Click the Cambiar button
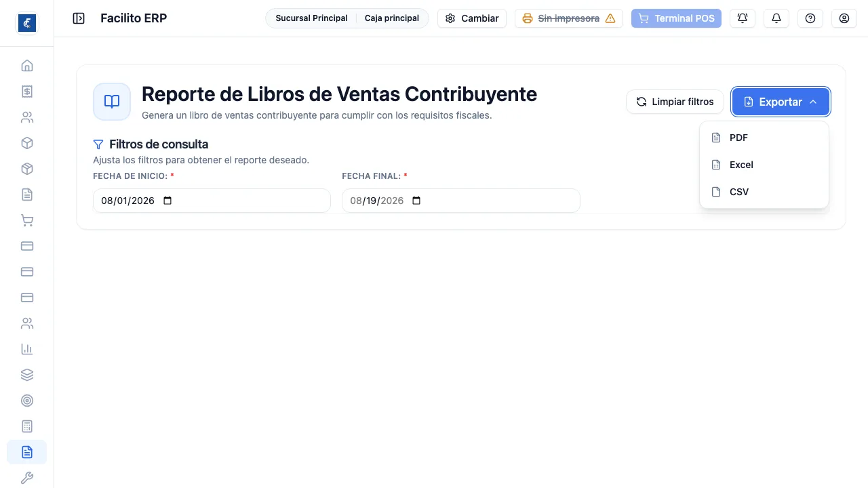This screenshot has width=868, height=488. (x=472, y=18)
